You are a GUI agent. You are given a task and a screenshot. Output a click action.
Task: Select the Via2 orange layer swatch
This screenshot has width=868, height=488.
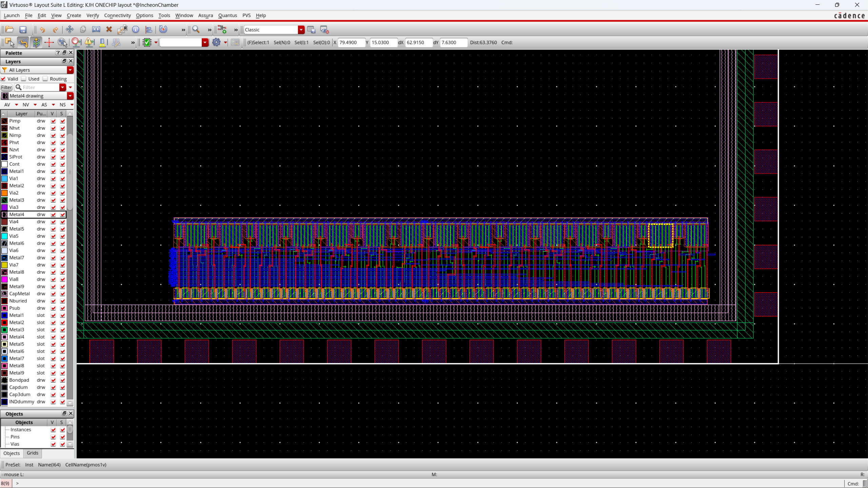coord(4,193)
